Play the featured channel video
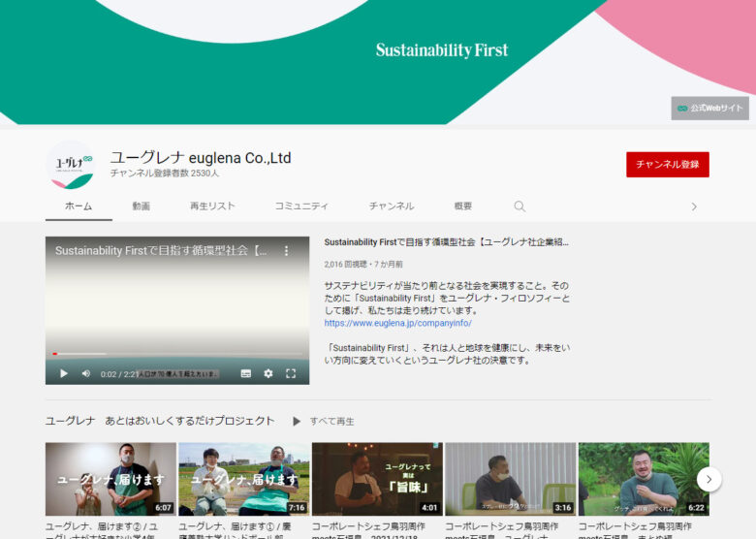756x539 pixels. point(64,373)
